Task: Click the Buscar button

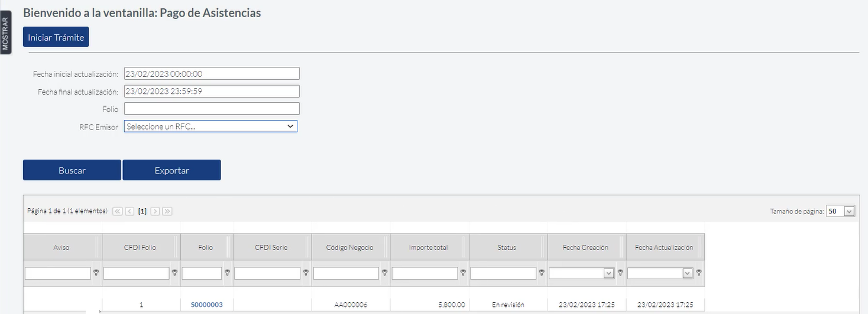Action: 72,170
